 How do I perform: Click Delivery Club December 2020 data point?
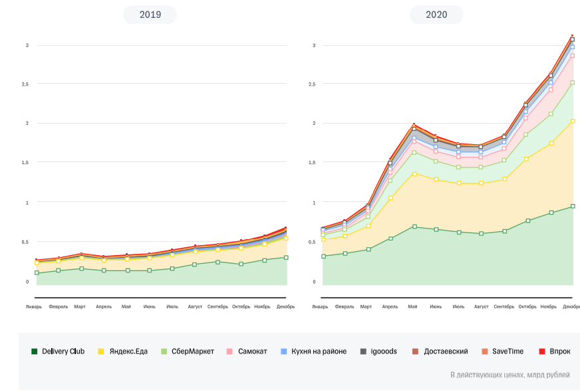click(x=573, y=207)
